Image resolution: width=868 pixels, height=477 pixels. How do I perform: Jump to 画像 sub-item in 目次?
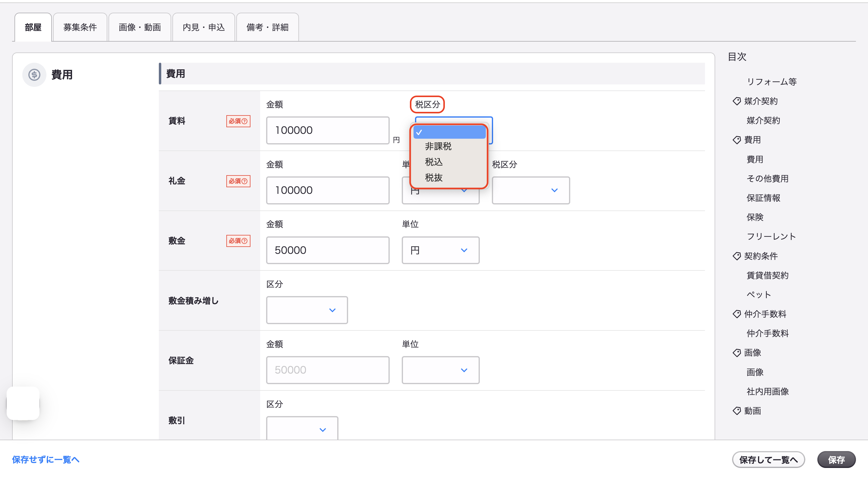[x=755, y=372]
